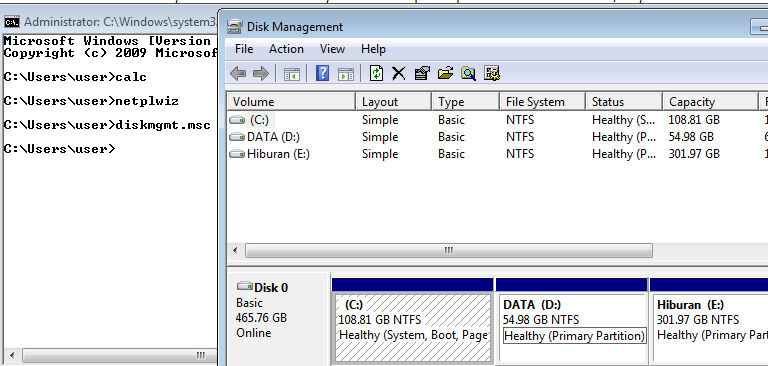
Task: Click the left arrow of the volume list scrollbar
Action: pos(235,250)
